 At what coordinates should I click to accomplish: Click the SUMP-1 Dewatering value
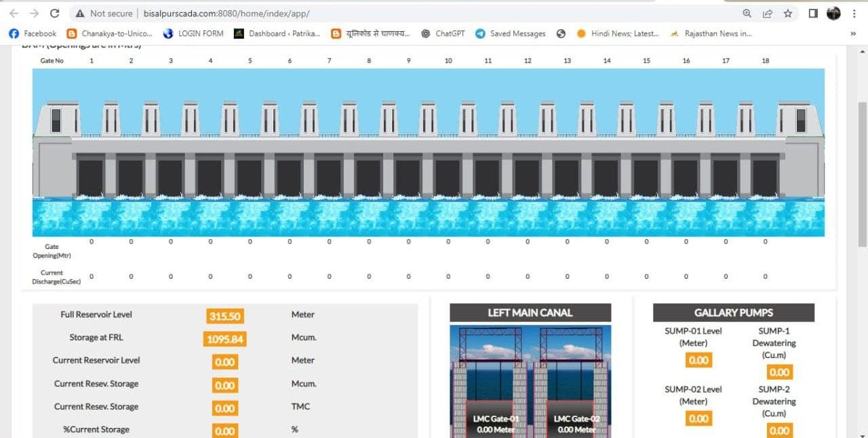(x=779, y=372)
